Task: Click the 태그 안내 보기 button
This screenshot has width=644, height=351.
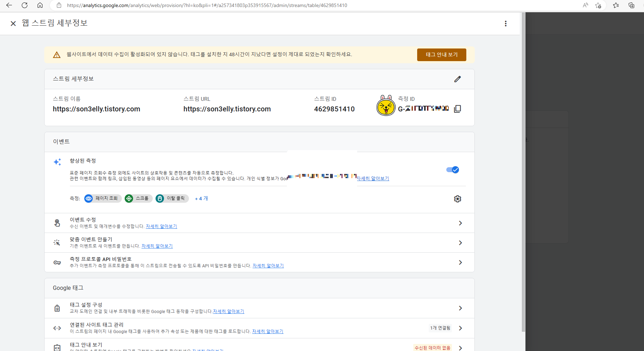Action: 442,55
